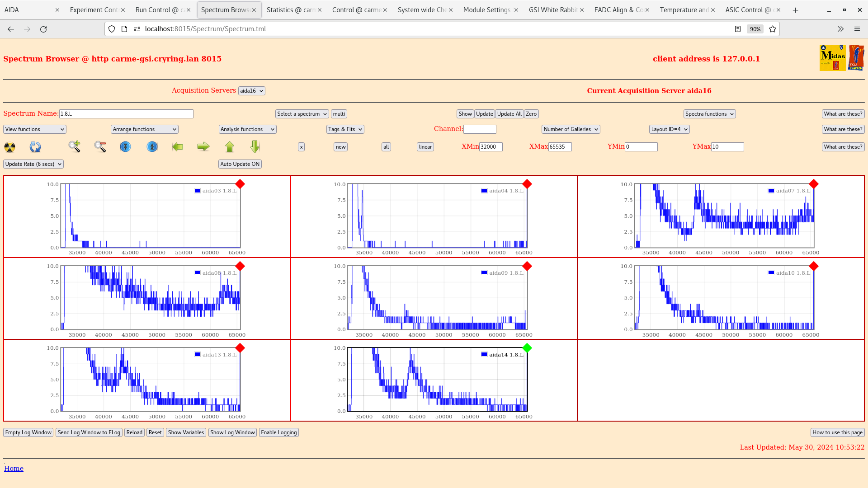
Task: Click the green up arrow icon
Action: pyautogui.click(x=230, y=147)
